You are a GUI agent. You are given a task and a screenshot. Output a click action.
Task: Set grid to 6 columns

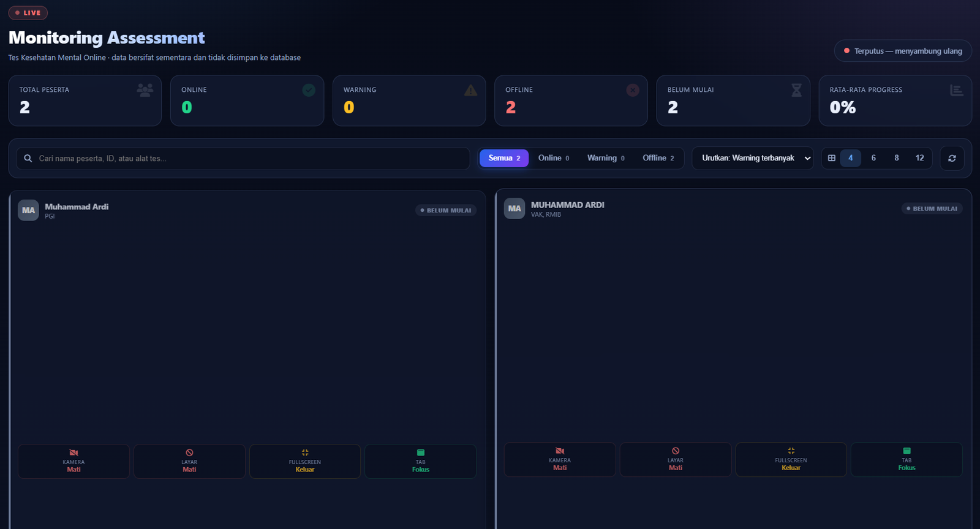873,158
